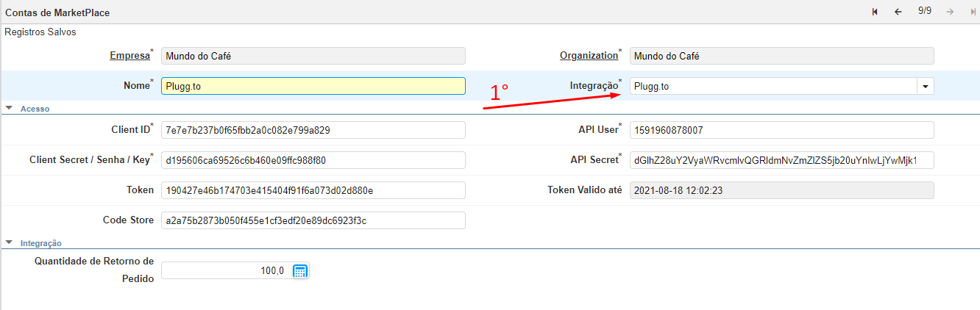Click the Token input field
This screenshot has height=310, width=980.
pos(313,190)
